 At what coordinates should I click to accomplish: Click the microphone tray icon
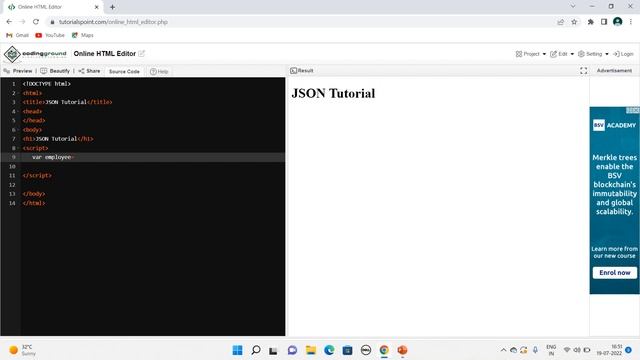coord(535,350)
